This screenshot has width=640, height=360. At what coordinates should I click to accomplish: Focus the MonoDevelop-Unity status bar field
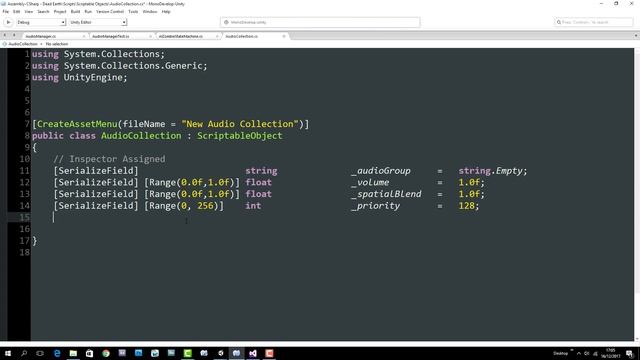[320, 22]
